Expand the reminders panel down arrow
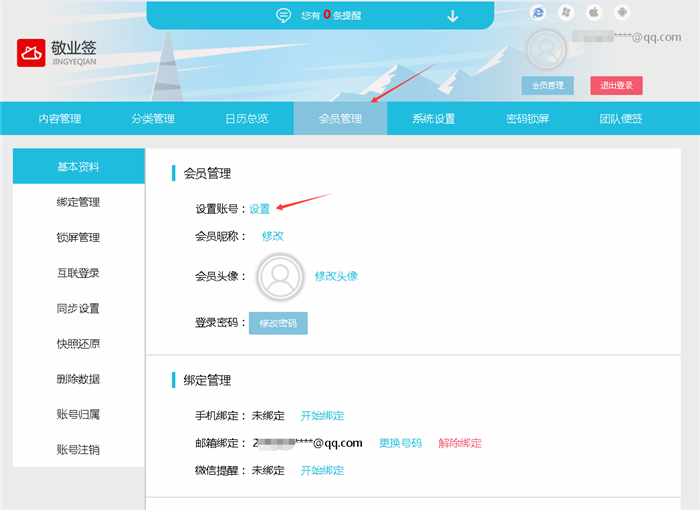 point(452,15)
